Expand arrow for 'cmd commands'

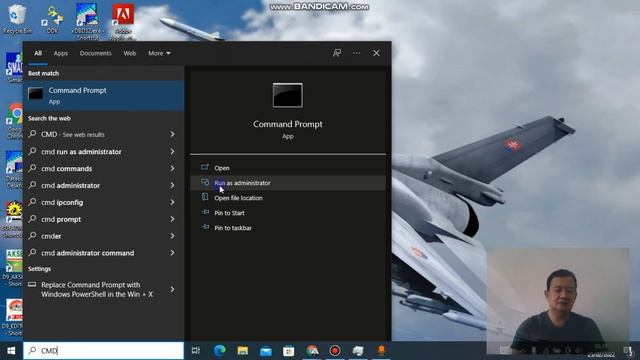point(172,169)
